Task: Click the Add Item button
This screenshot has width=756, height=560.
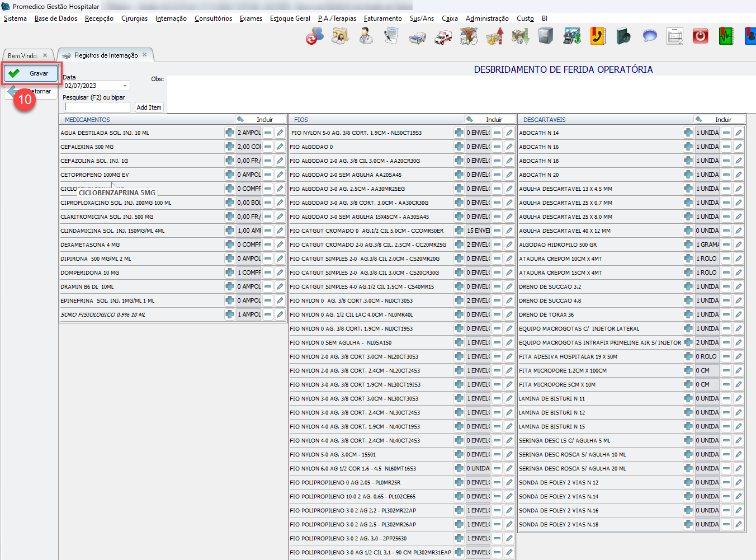Action: [x=149, y=107]
